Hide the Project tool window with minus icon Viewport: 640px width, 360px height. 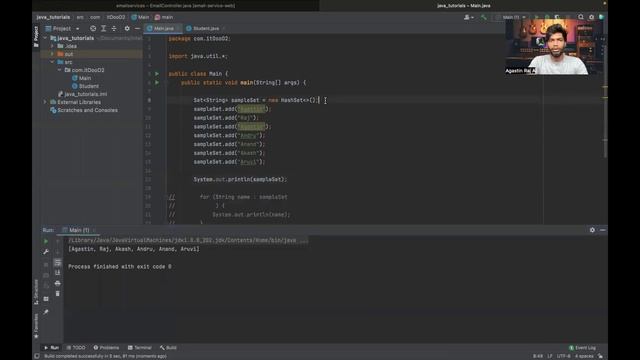point(138,29)
